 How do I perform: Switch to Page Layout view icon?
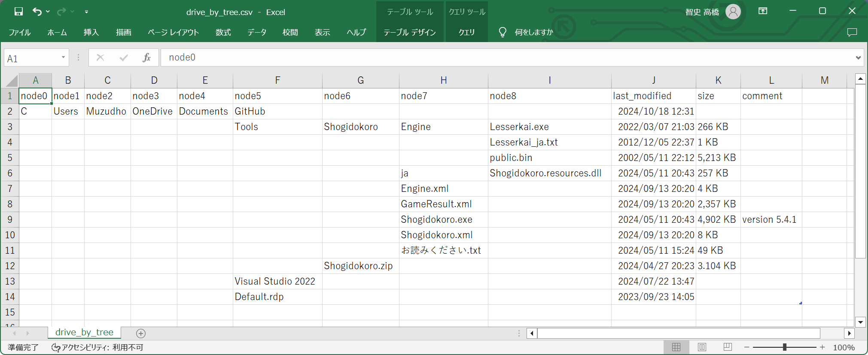coord(702,347)
